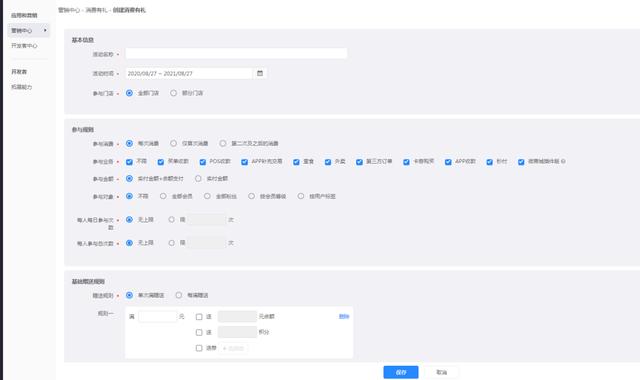Select the 仅首次消费 radio option
The image size is (640, 380).
click(x=173, y=143)
